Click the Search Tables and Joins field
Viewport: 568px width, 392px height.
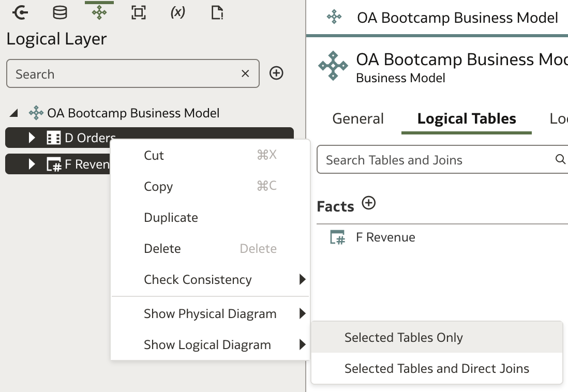(x=442, y=159)
